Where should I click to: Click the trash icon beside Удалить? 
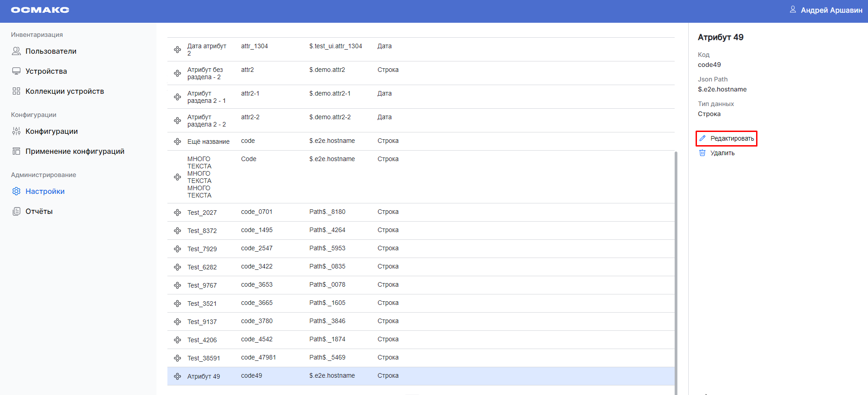click(x=702, y=153)
